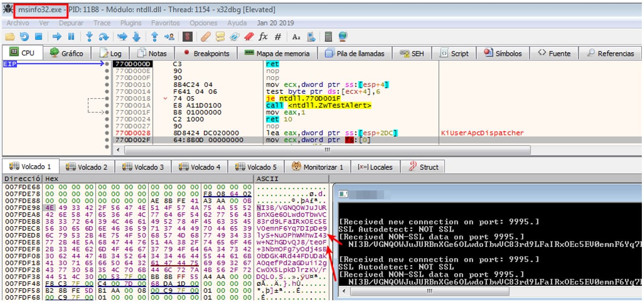Switch to the Mapa de memoria tab
This screenshot has height=304, width=644.
(277, 53)
